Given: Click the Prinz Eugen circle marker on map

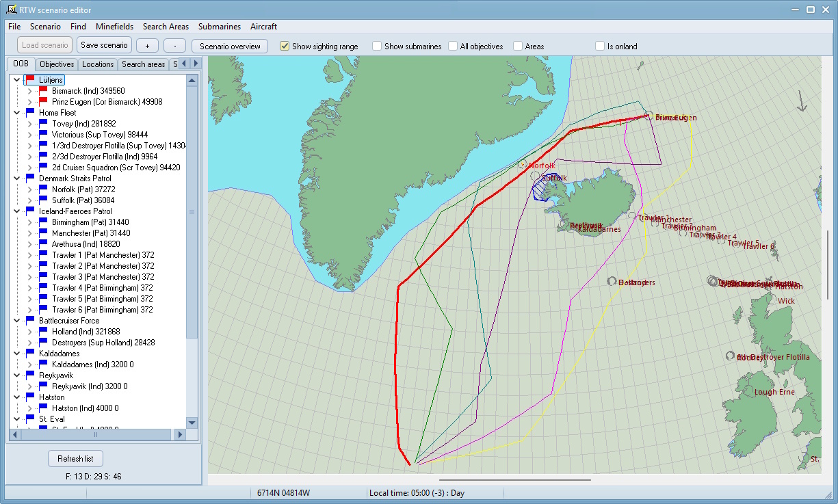Looking at the screenshot, I should (x=649, y=116).
